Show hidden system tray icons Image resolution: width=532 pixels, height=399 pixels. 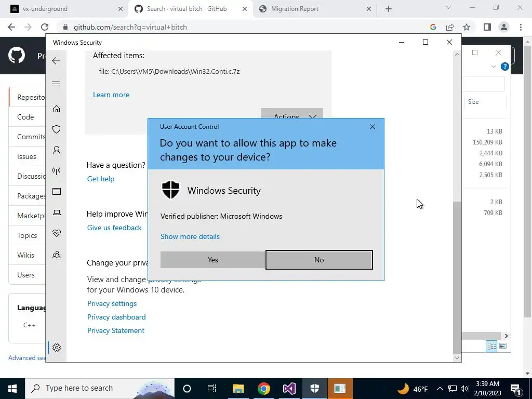(440, 389)
